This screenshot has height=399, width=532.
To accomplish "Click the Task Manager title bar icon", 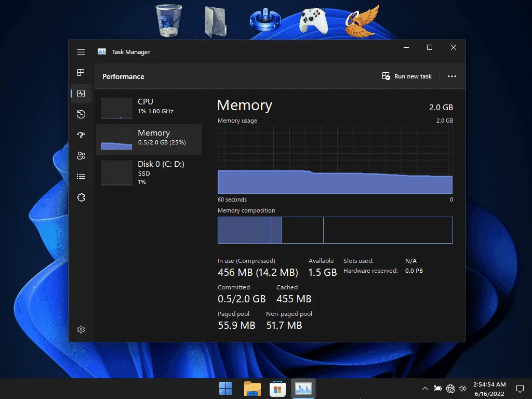I will coord(102,51).
